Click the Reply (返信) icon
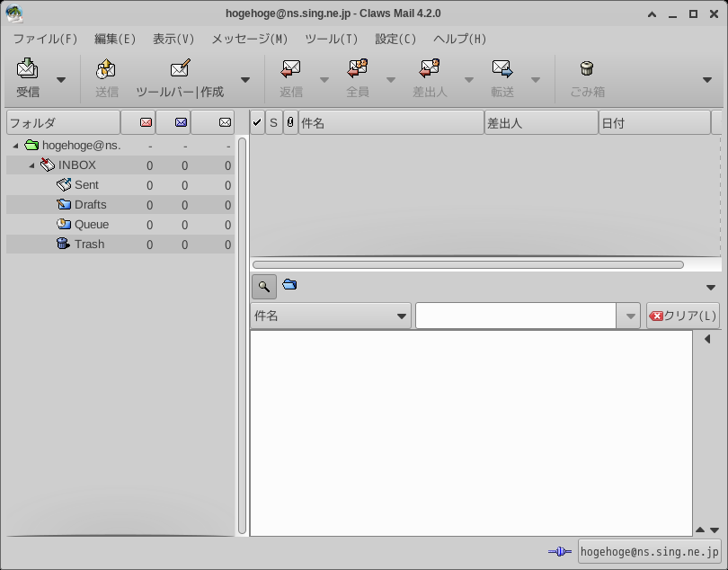The width and height of the screenshot is (728, 570). click(291, 68)
